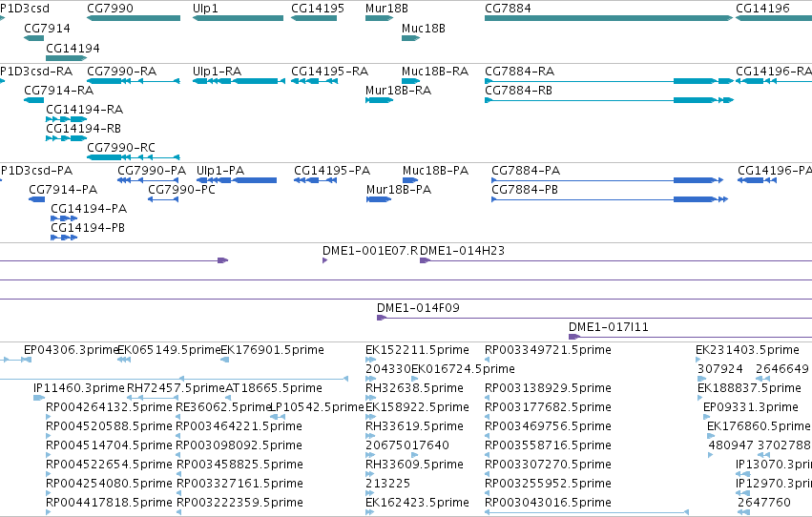Select EST EK016724.5prime
This screenshot has height=517, width=812.
(x=463, y=369)
